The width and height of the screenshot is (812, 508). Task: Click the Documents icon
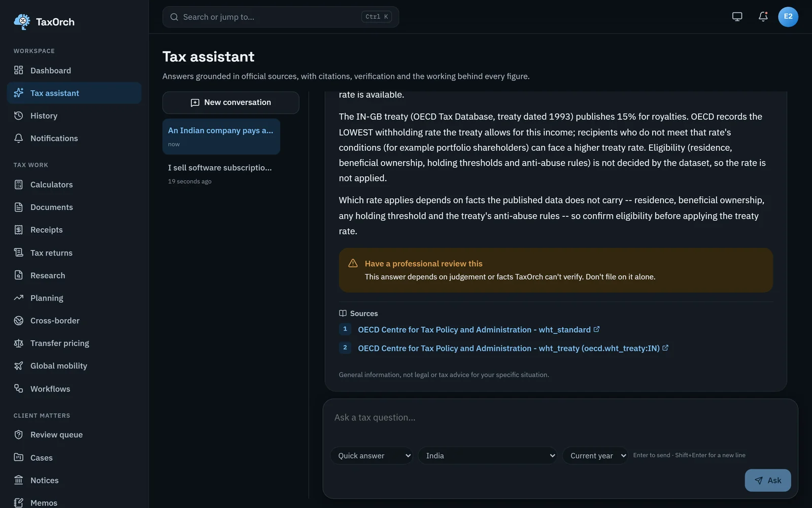[x=19, y=207]
